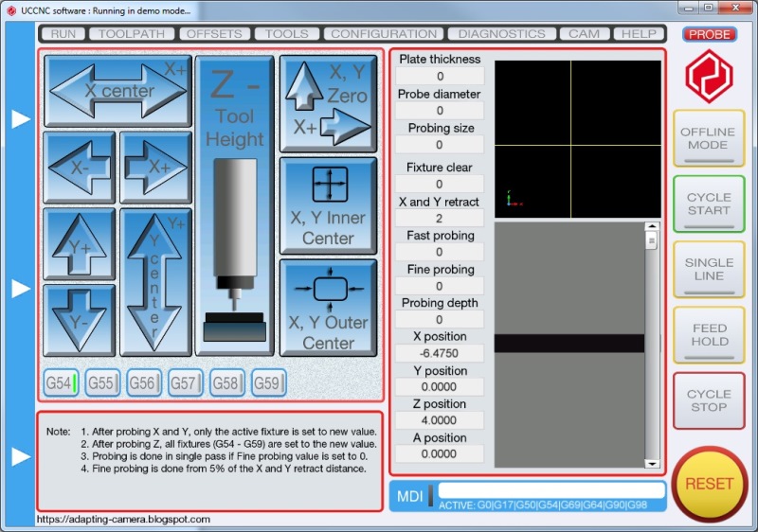Viewport: 758px width, 532px height.
Task: Hit the round RESET button
Action: coord(709,485)
